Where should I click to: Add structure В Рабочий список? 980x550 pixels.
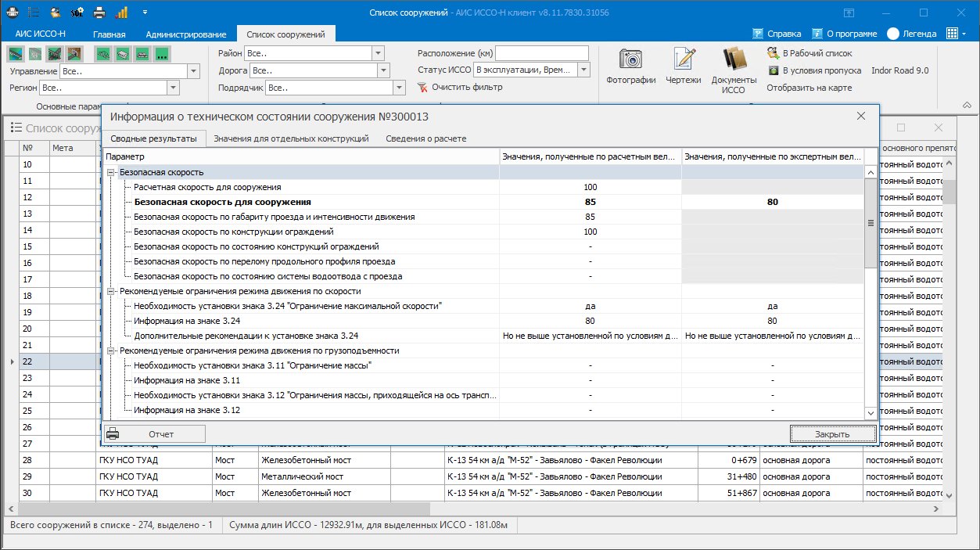pyautogui.click(x=809, y=53)
